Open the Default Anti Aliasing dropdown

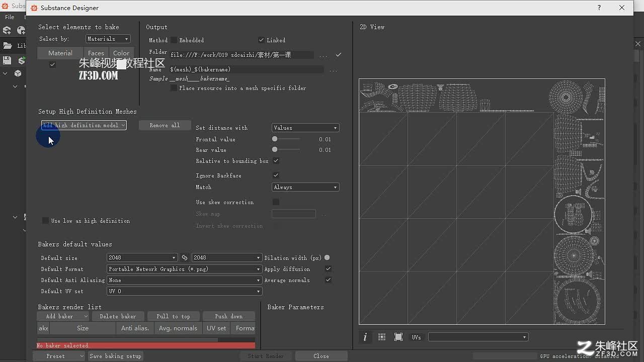(x=184, y=280)
